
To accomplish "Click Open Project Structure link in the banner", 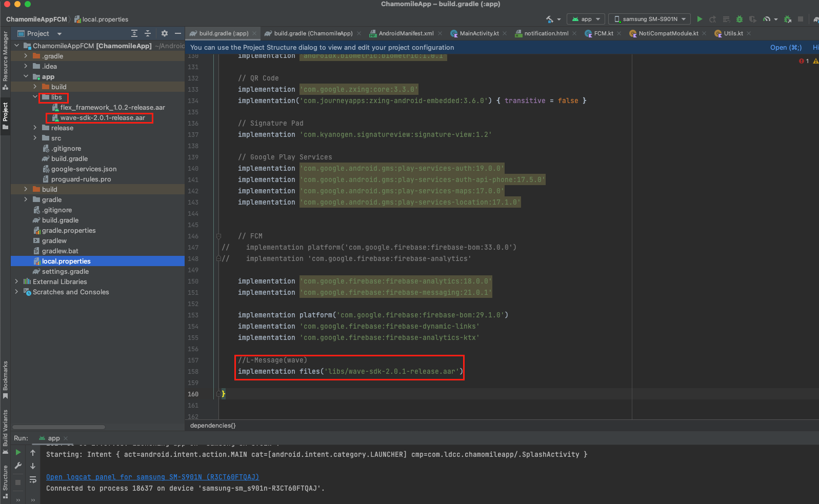I will (786, 47).
